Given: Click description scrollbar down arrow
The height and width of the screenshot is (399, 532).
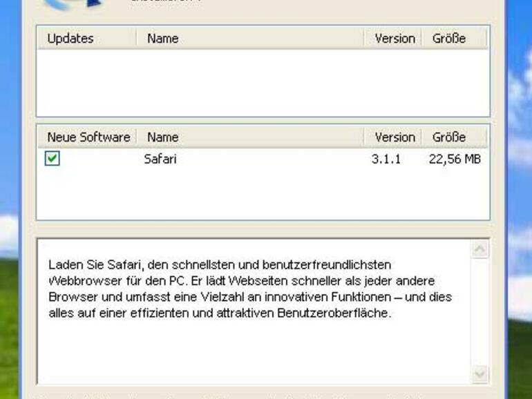Looking at the screenshot, I should (x=479, y=374).
